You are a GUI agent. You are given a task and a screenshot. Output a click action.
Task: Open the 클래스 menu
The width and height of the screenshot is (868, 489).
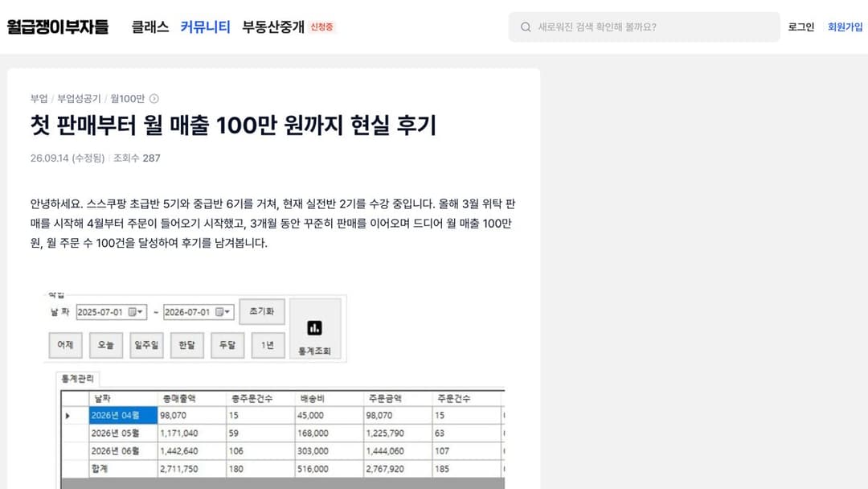150,27
